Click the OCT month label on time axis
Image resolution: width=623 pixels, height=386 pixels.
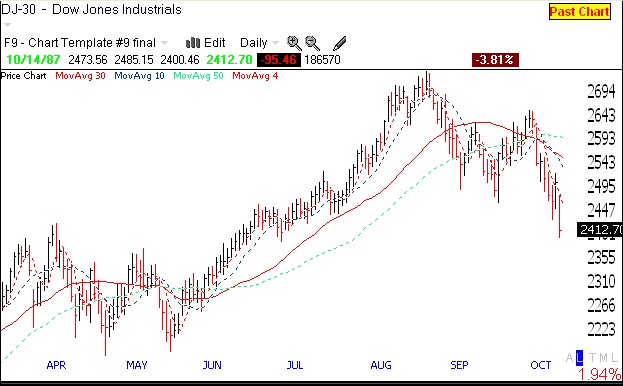point(541,365)
